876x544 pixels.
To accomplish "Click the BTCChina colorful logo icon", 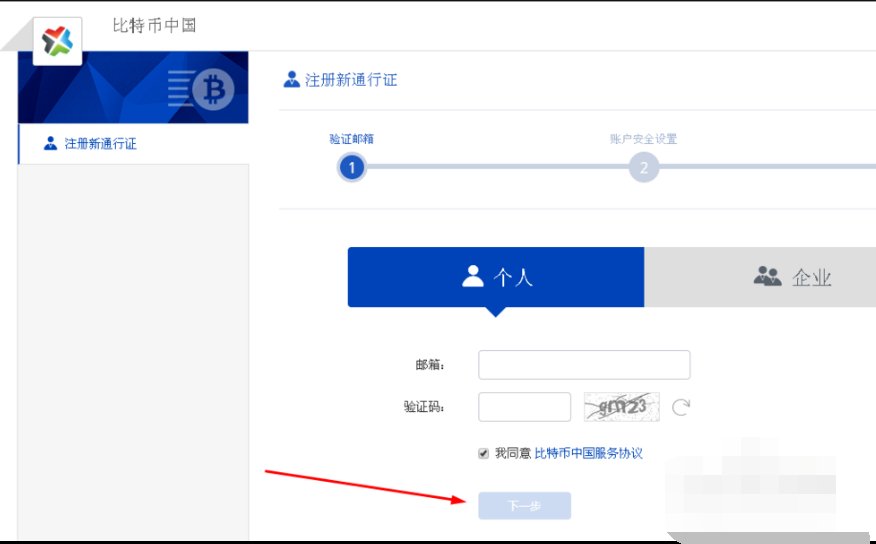I will (58, 41).
